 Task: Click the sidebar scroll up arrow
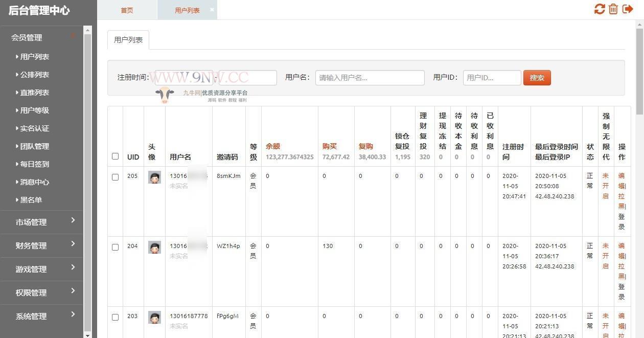pyautogui.click(x=87, y=31)
